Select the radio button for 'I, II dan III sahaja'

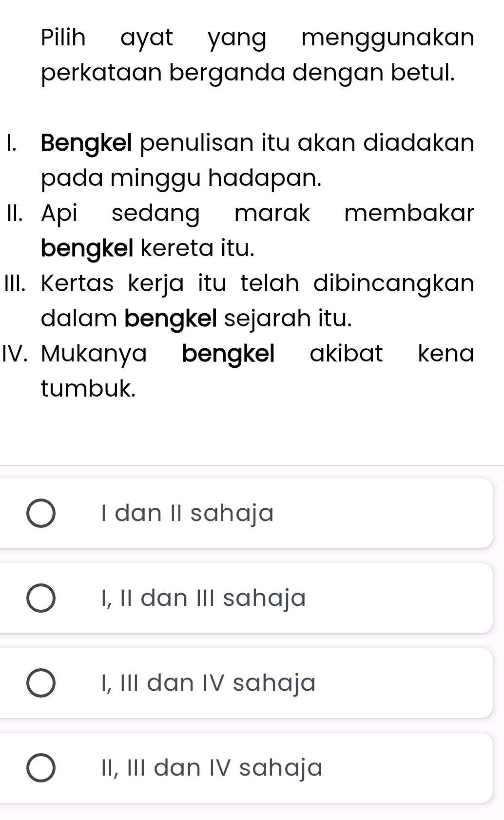click(42, 597)
